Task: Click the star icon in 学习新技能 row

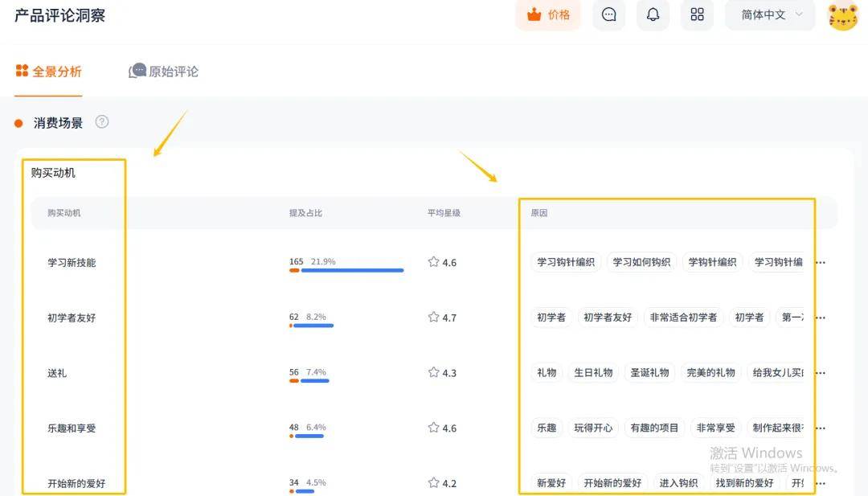Action: click(x=433, y=262)
